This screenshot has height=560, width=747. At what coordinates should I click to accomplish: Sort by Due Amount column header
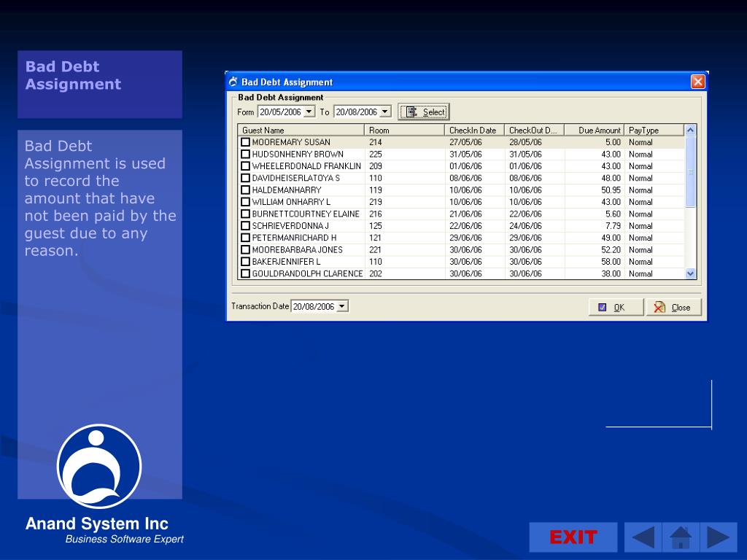pyautogui.click(x=595, y=130)
